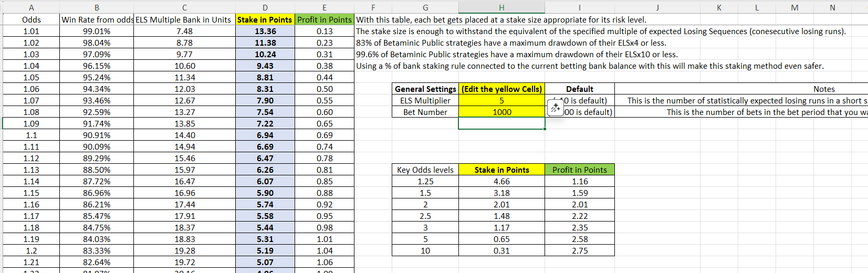Select the yellow Edit the yellow Cells header

(501, 89)
